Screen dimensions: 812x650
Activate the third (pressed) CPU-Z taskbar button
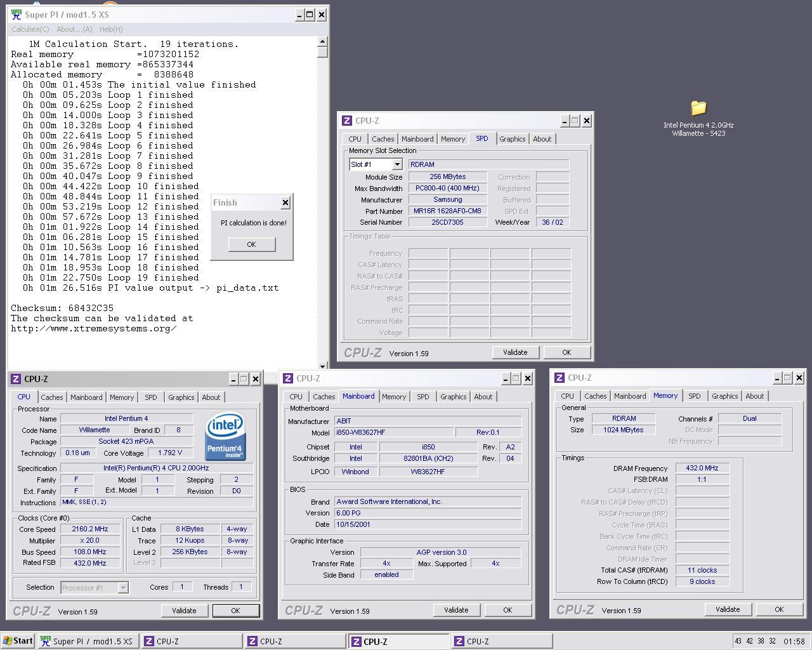tap(398, 641)
